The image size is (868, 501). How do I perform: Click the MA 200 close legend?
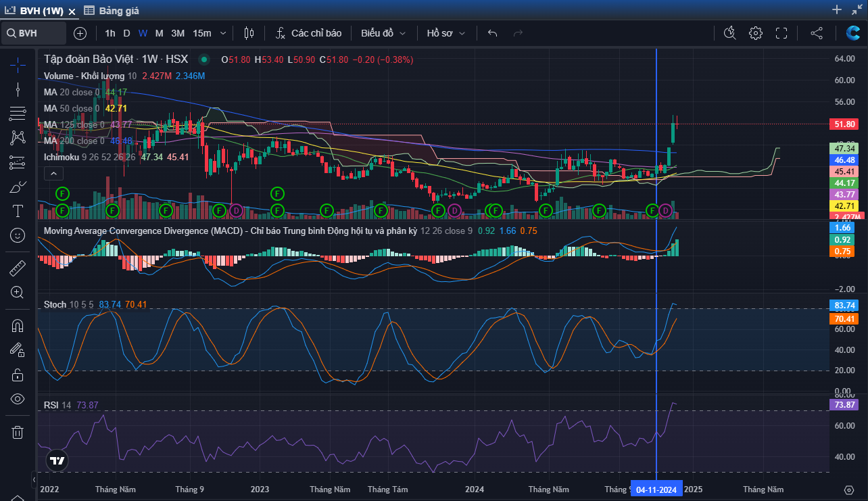click(74, 141)
